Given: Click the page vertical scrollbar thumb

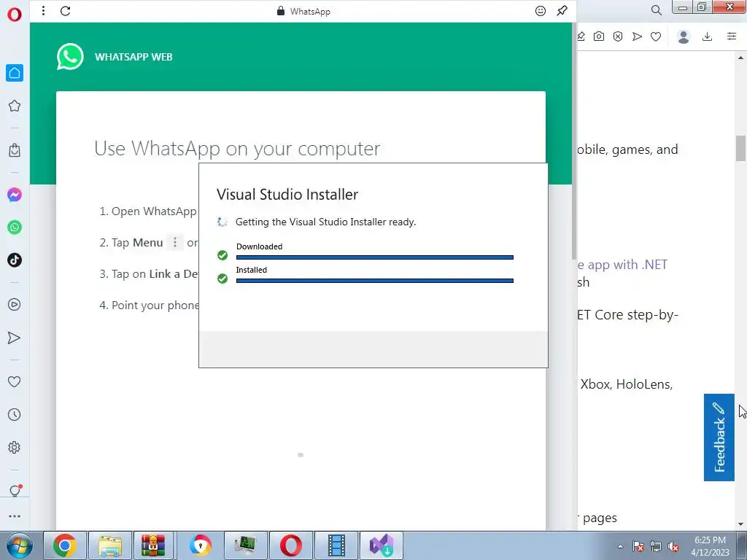Looking at the screenshot, I should click(740, 149).
